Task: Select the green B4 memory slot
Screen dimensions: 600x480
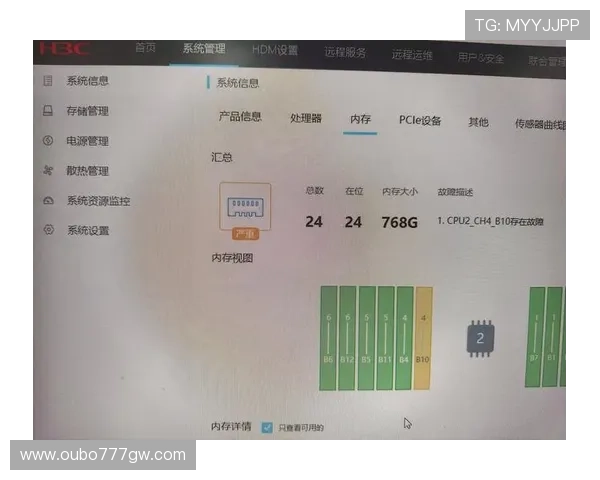Action: click(x=404, y=338)
